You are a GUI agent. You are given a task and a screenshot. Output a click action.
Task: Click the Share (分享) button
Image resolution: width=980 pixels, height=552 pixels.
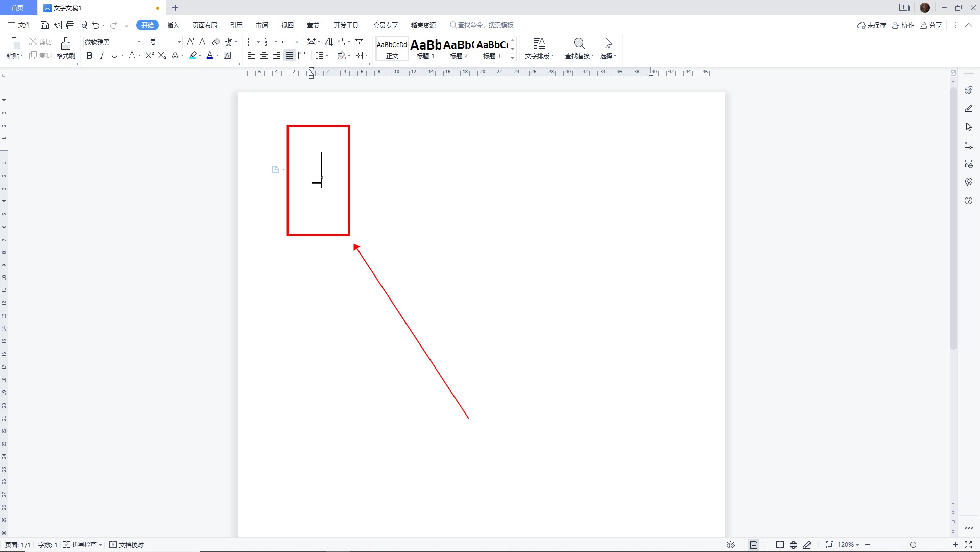930,25
